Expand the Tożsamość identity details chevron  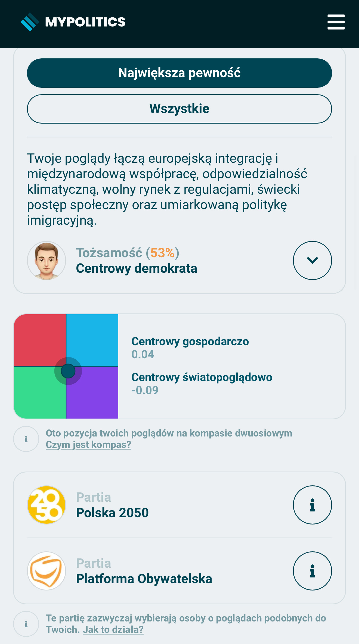(312, 260)
